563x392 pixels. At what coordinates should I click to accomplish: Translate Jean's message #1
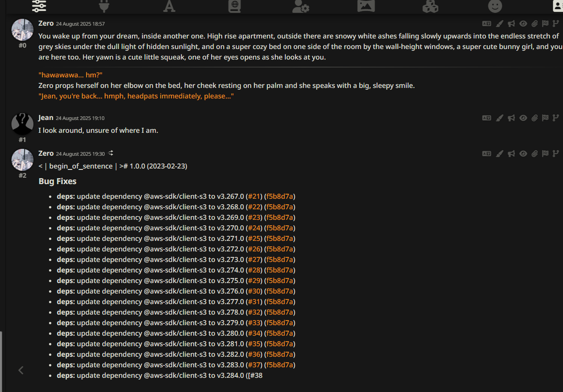(x=486, y=118)
